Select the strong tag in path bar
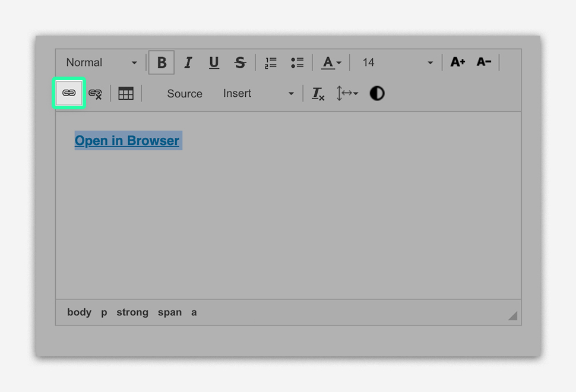 pos(132,312)
